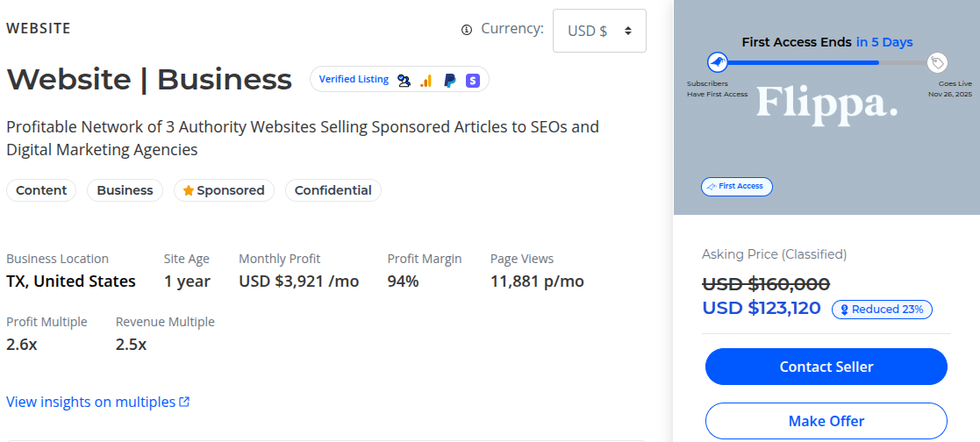Click the purple Stripe icon
Screen dimensions: 980x442
[473, 80]
